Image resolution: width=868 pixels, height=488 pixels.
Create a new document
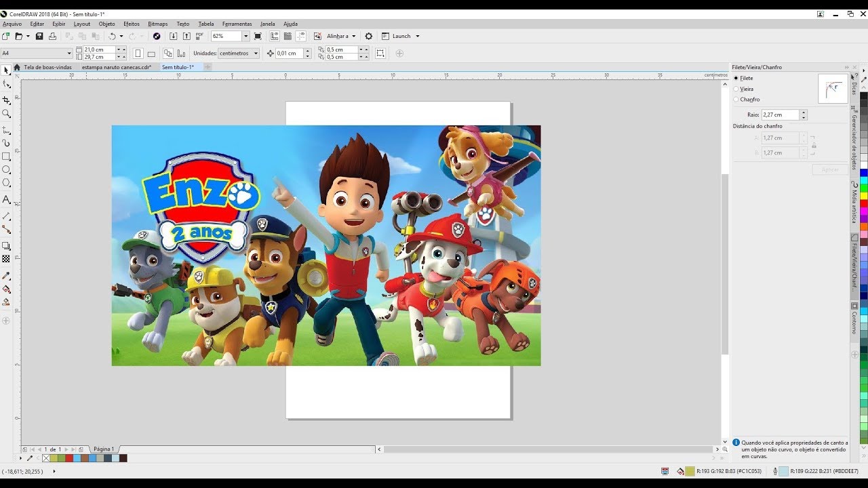5,36
